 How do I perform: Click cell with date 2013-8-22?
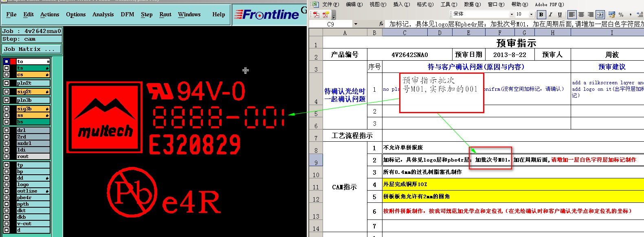(510, 55)
